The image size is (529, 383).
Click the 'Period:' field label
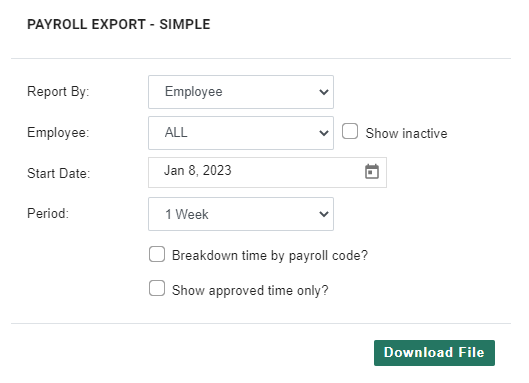tap(48, 213)
